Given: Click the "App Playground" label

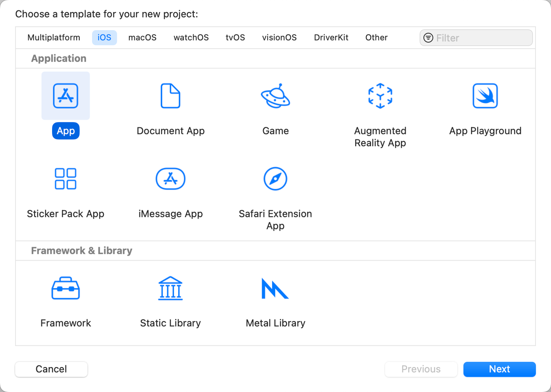Looking at the screenshot, I should (485, 131).
